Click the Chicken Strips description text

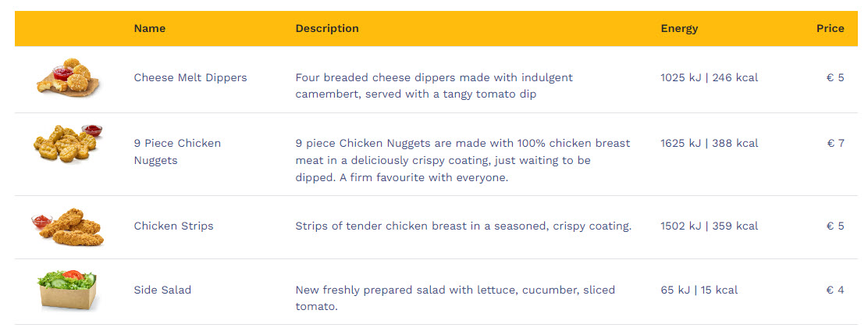click(x=463, y=226)
